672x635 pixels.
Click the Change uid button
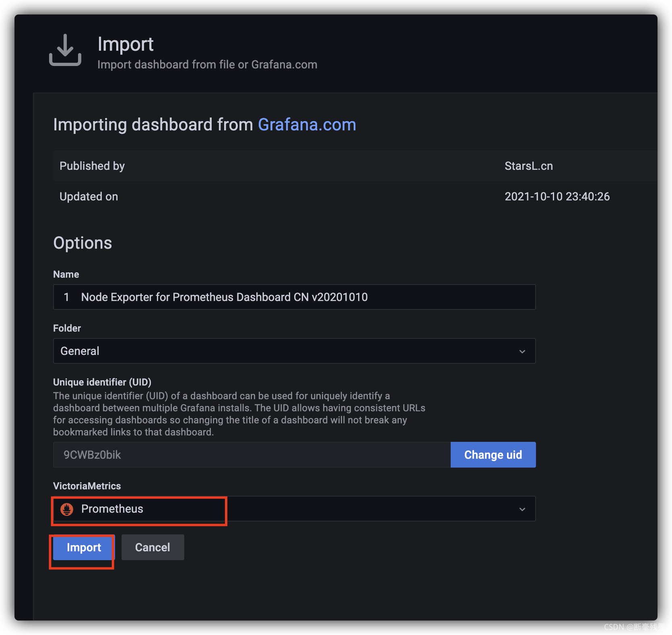pos(493,455)
